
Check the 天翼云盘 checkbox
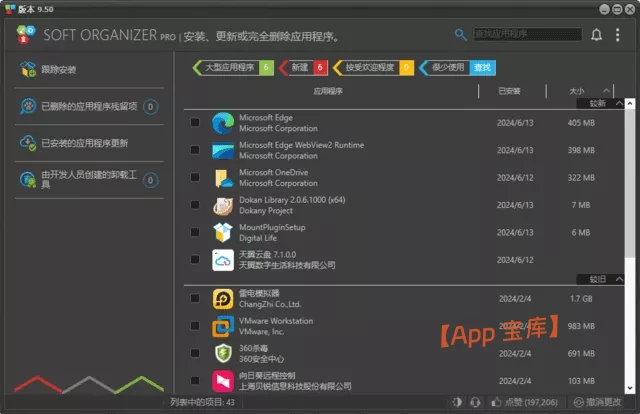195,259
